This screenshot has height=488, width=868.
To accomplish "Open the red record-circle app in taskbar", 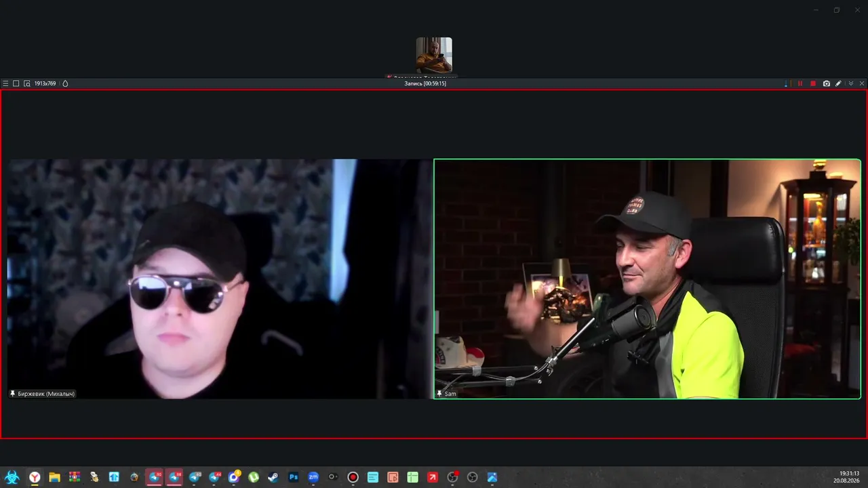I will point(353,477).
